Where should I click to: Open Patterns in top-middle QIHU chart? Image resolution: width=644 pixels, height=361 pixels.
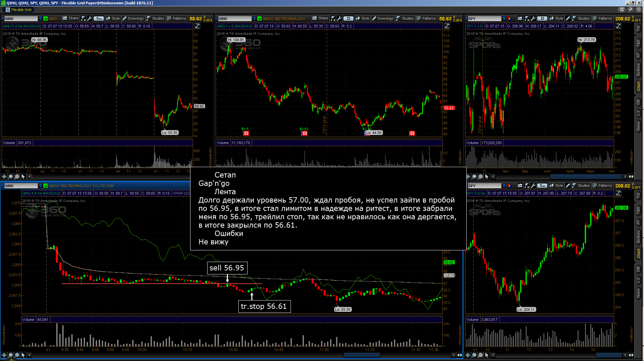point(426,19)
